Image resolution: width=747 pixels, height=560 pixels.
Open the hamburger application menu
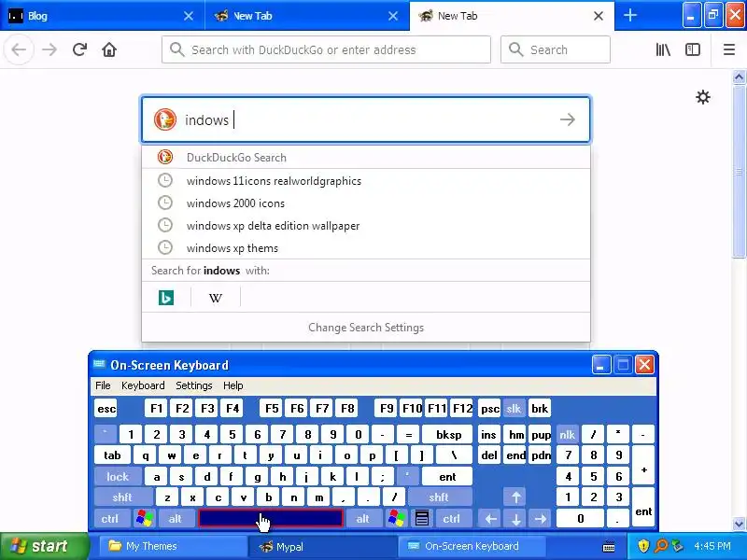729,49
